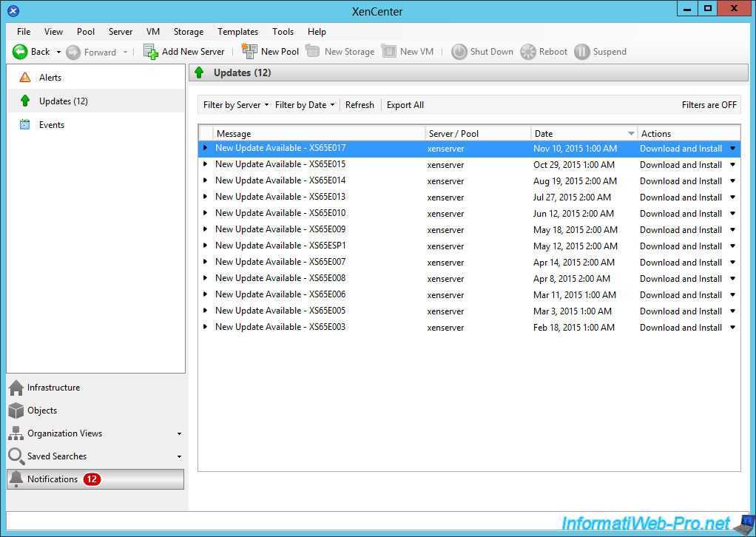Image resolution: width=756 pixels, height=537 pixels.
Task: Click the red 12 notifications badge
Action: pyautogui.click(x=92, y=479)
